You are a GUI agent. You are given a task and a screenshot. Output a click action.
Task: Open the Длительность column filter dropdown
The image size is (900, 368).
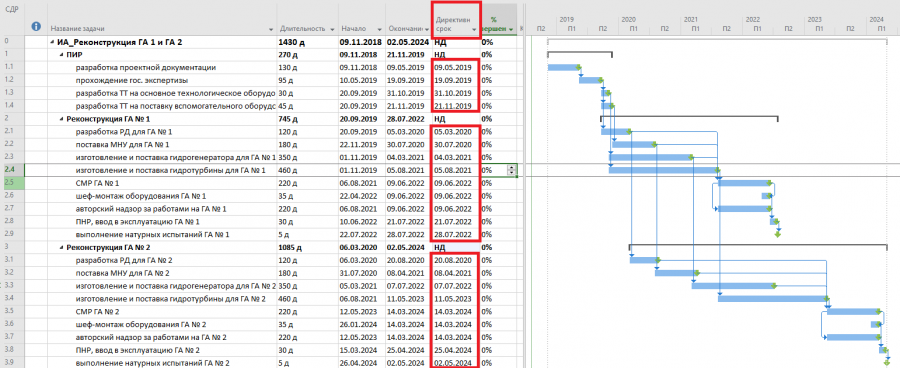pos(332,29)
